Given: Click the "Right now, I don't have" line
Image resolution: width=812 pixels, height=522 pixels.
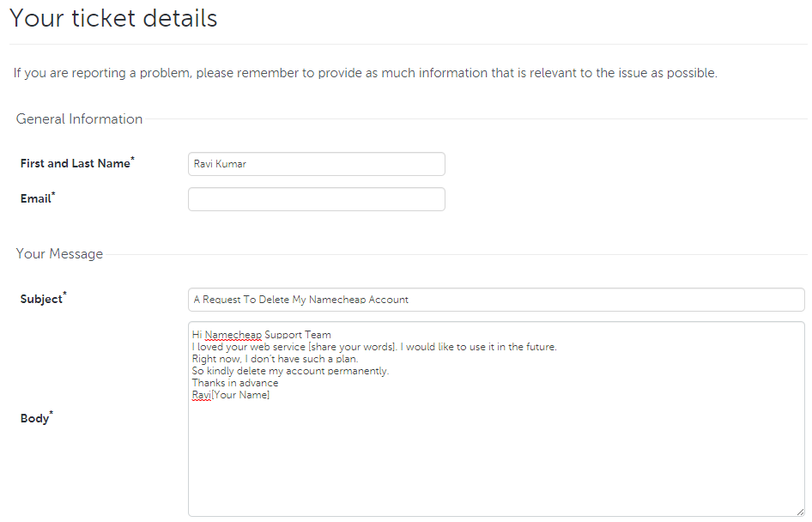Looking at the screenshot, I should (x=275, y=359).
